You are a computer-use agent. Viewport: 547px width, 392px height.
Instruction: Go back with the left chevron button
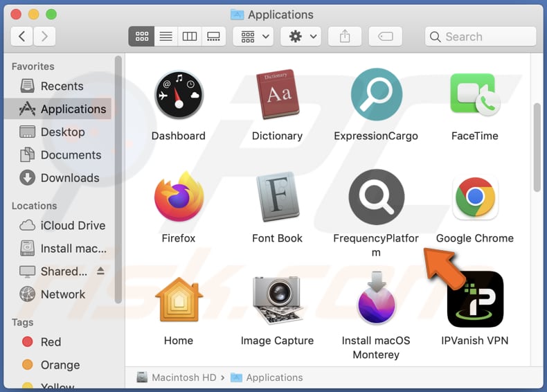pyautogui.click(x=21, y=36)
